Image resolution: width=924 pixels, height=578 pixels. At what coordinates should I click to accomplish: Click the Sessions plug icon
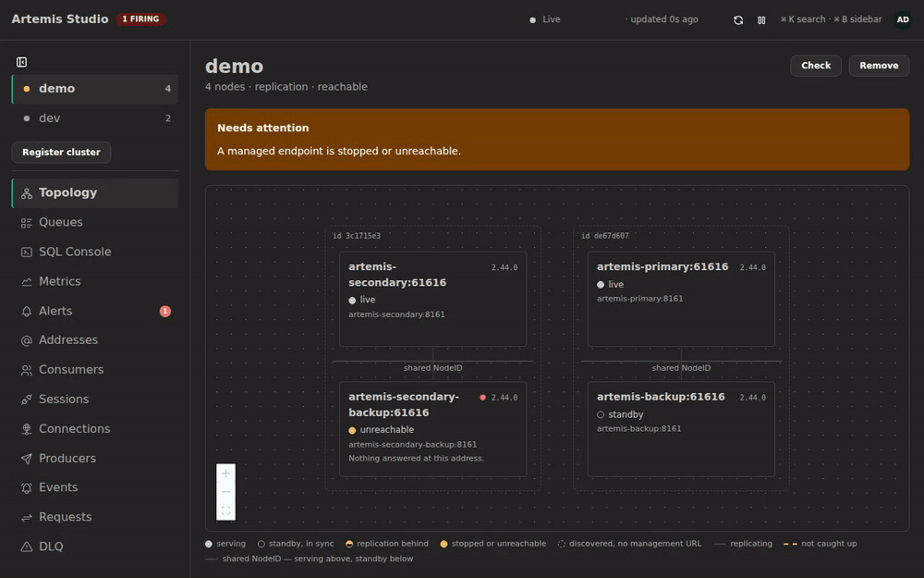[x=27, y=400]
